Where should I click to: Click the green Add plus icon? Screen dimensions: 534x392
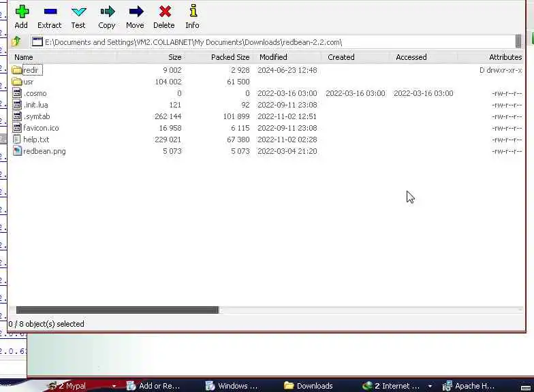click(x=22, y=12)
